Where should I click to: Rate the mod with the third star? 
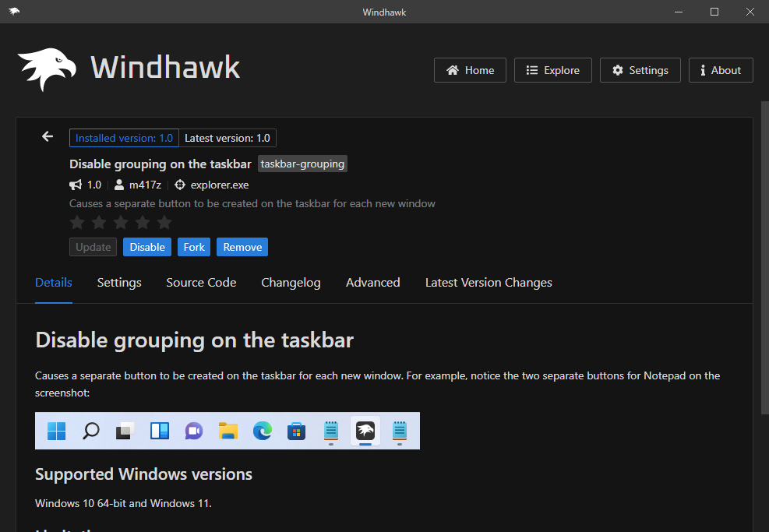tap(121, 222)
